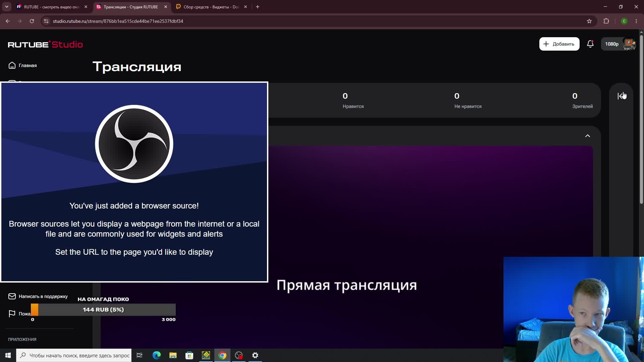Viewport: 644px width, 362px height.
Task: Click the 0 Зрителей viewers counter
Action: point(582,101)
